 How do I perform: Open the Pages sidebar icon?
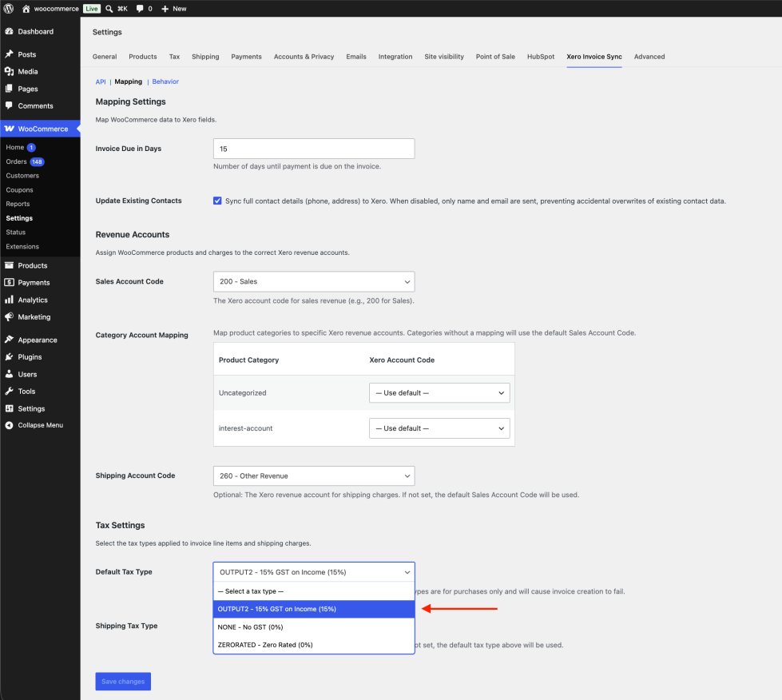coord(9,89)
